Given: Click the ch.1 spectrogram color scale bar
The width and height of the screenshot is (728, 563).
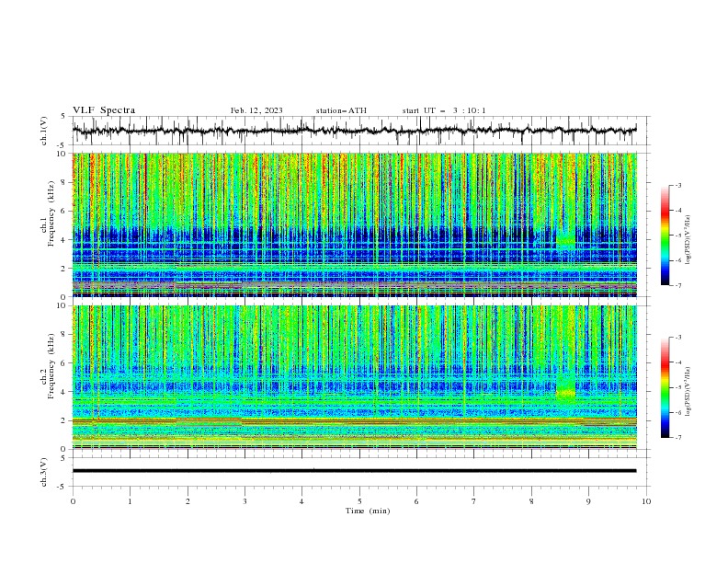Looking at the screenshot, I should pyautogui.click(x=665, y=236).
